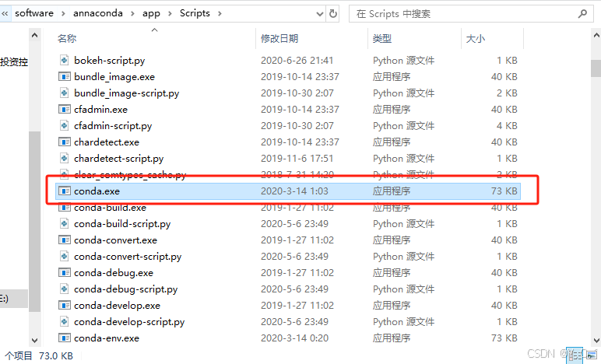601x364 pixels.
Task: Click the navigation pane scroll down arrow
Action: 34,340
